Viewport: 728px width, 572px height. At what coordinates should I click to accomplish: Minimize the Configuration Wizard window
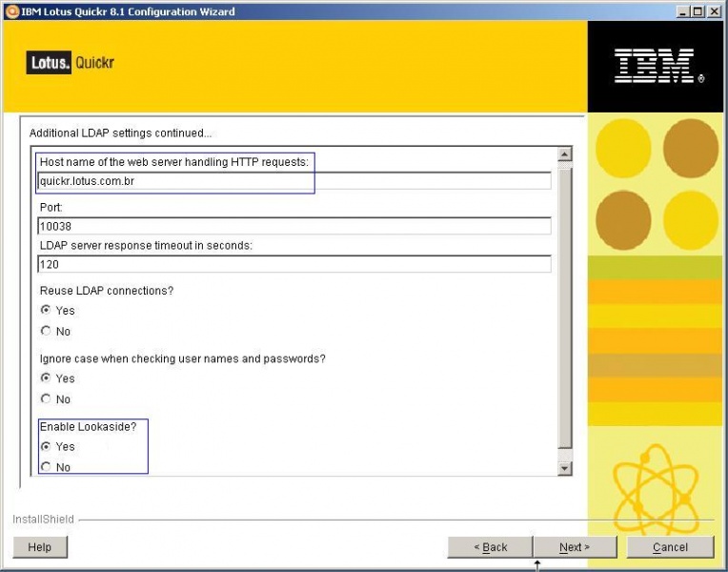[682, 12]
